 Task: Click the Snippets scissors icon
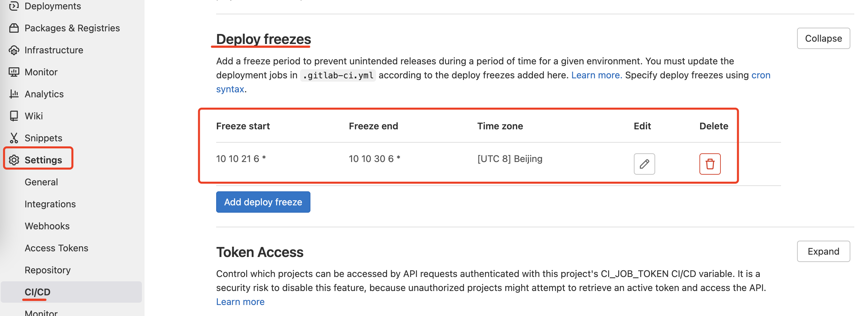[14, 138]
